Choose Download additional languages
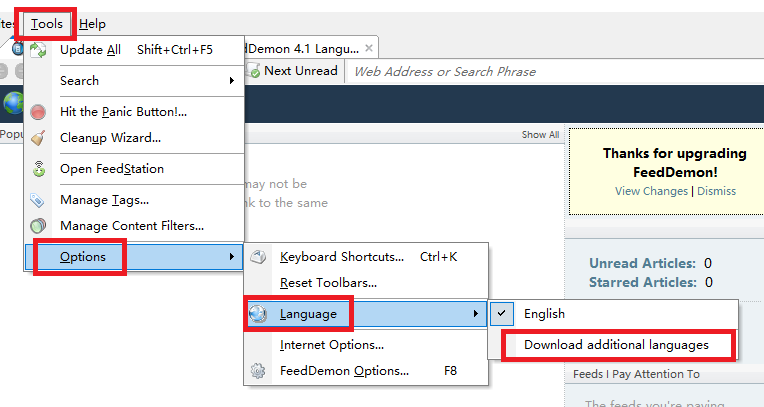 [616, 345]
